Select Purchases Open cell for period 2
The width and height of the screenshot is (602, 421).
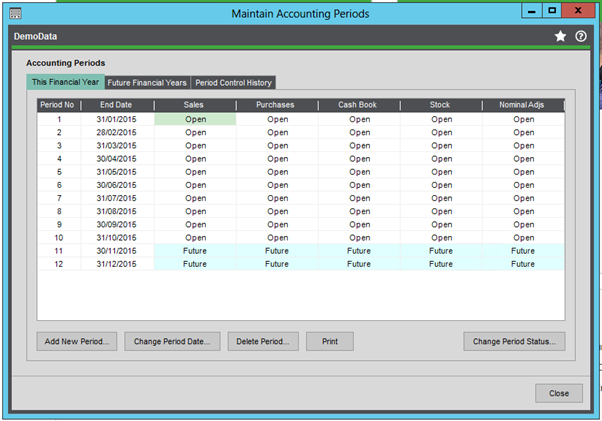pyautogui.click(x=278, y=132)
